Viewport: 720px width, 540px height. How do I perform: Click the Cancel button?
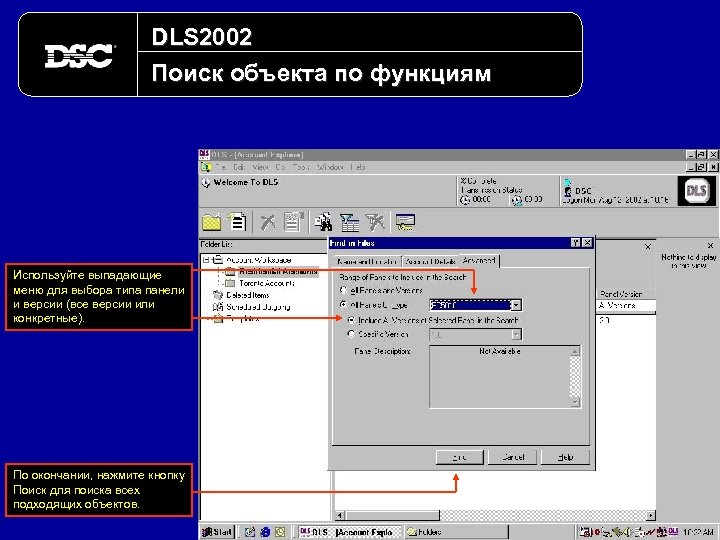[x=513, y=457]
